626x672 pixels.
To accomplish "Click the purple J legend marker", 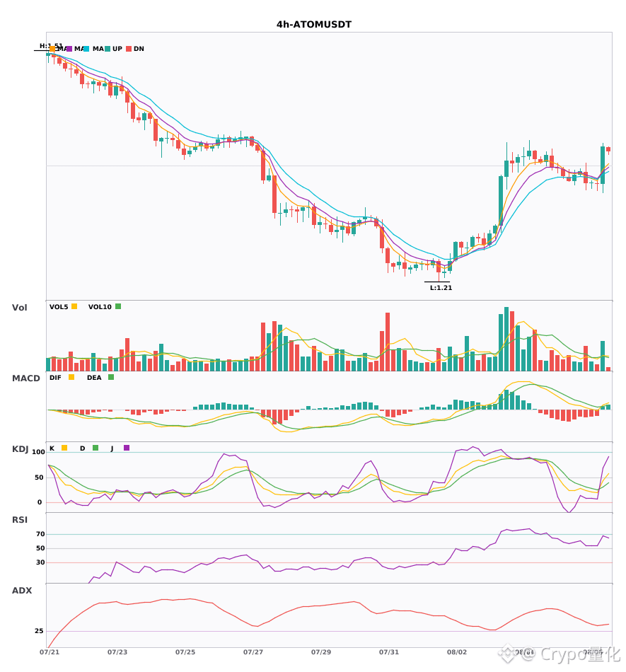I will coord(127,448).
